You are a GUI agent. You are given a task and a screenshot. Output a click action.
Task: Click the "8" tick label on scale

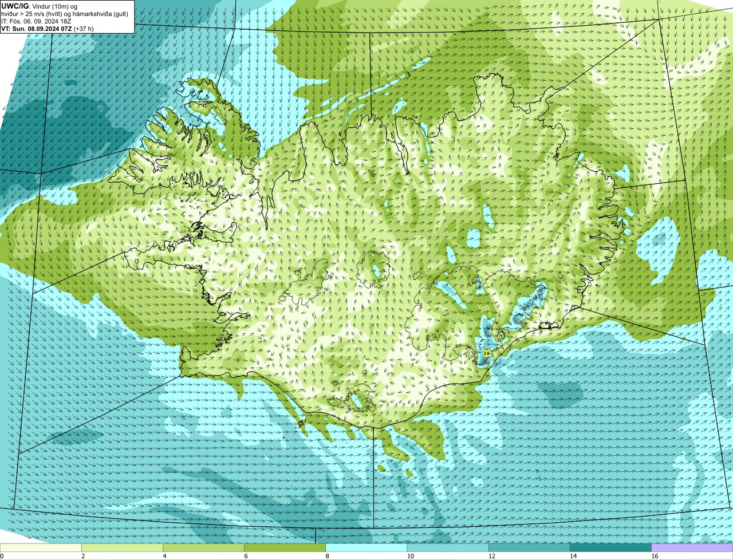pyautogui.click(x=327, y=556)
